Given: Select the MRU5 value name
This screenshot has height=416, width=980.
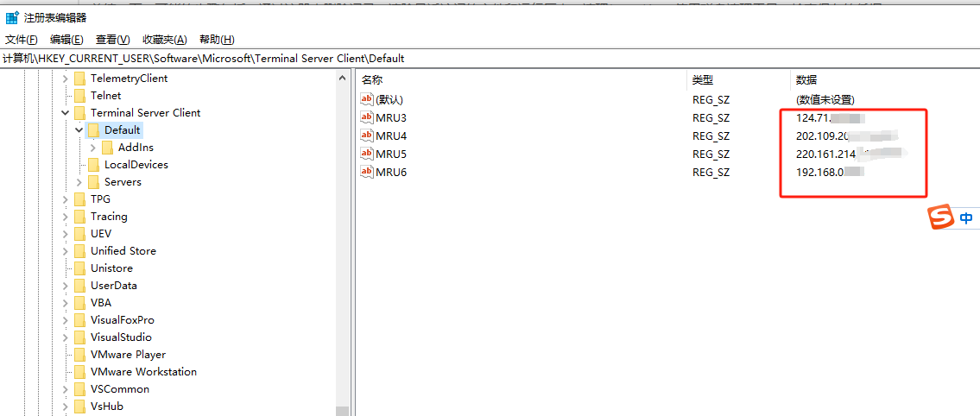Looking at the screenshot, I should (391, 154).
